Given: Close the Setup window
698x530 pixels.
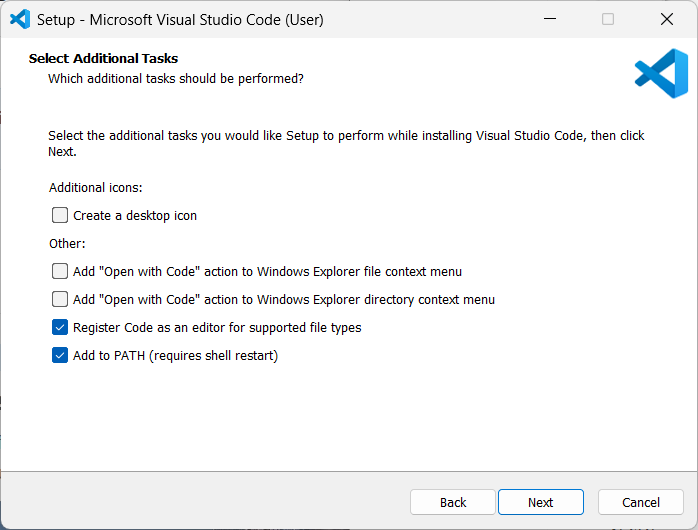Looking at the screenshot, I should (x=667, y=19).
